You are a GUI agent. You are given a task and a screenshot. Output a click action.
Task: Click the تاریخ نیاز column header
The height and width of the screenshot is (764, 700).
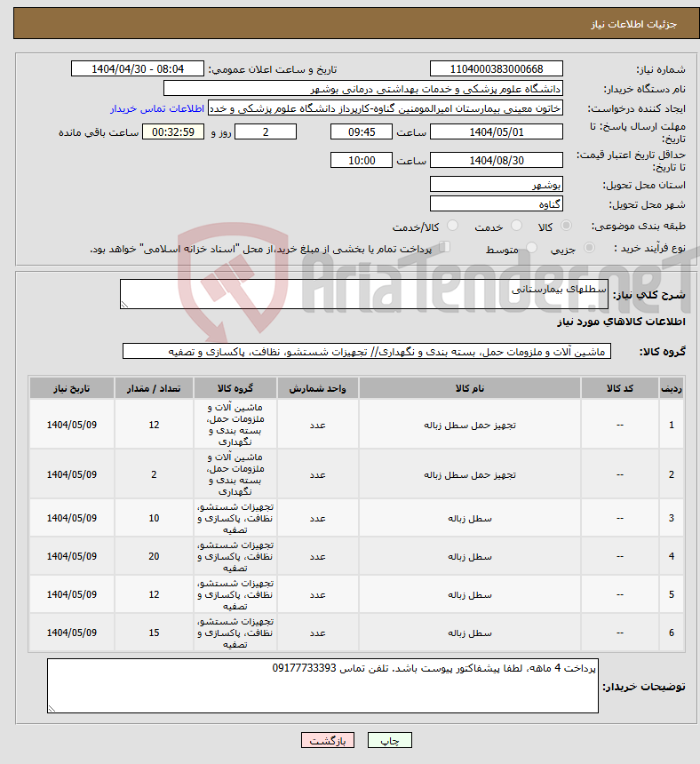[x=72, y=388]
